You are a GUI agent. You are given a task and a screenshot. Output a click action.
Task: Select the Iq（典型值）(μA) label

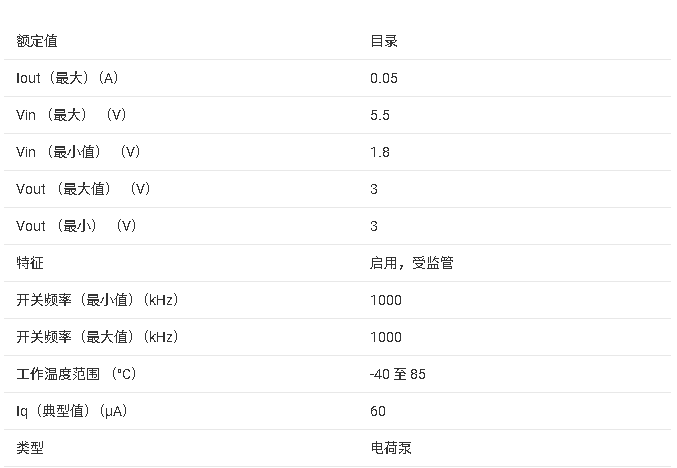tap(73, 411)
